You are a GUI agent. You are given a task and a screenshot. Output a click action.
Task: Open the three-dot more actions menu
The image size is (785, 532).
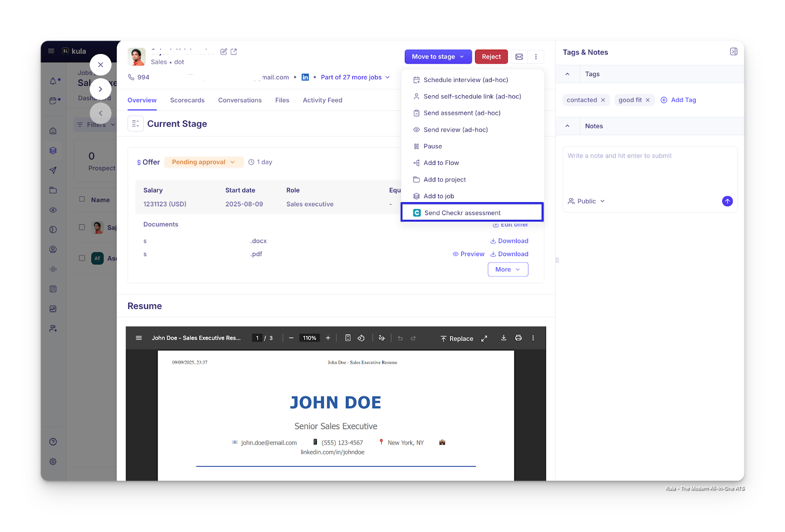536,57
